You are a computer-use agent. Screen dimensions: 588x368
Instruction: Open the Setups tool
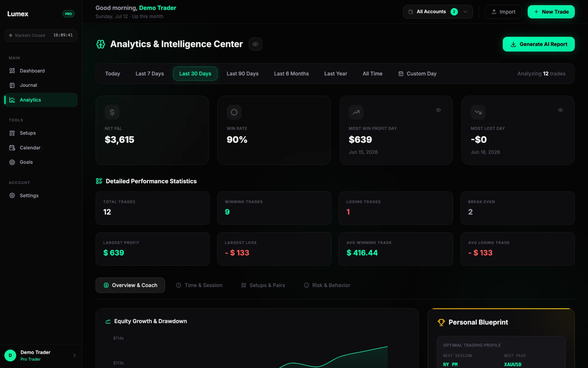(x=41, y=133)
